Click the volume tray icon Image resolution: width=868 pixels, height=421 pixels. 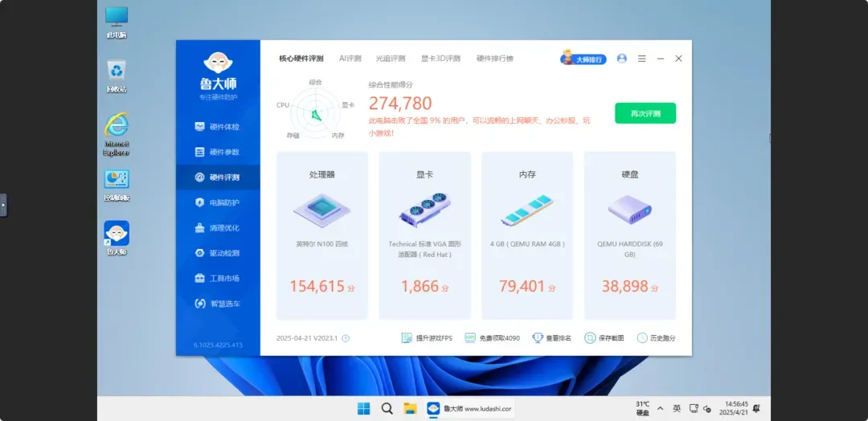707,409
